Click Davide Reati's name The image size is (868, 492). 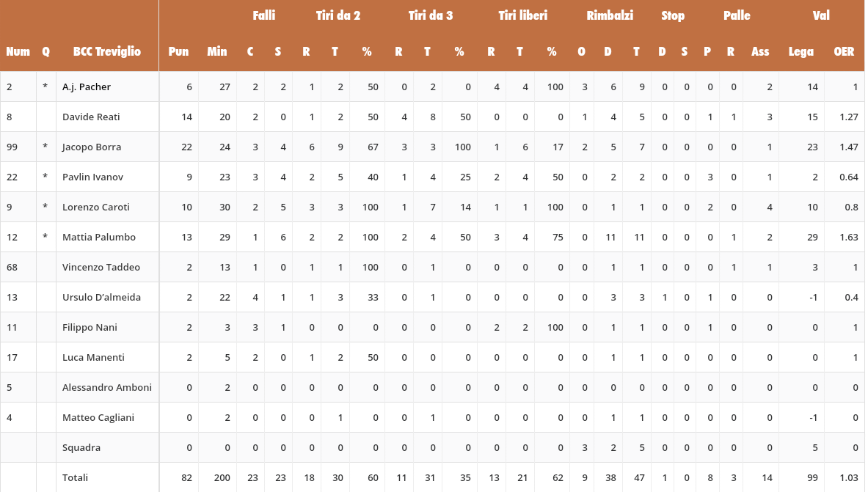91,117
